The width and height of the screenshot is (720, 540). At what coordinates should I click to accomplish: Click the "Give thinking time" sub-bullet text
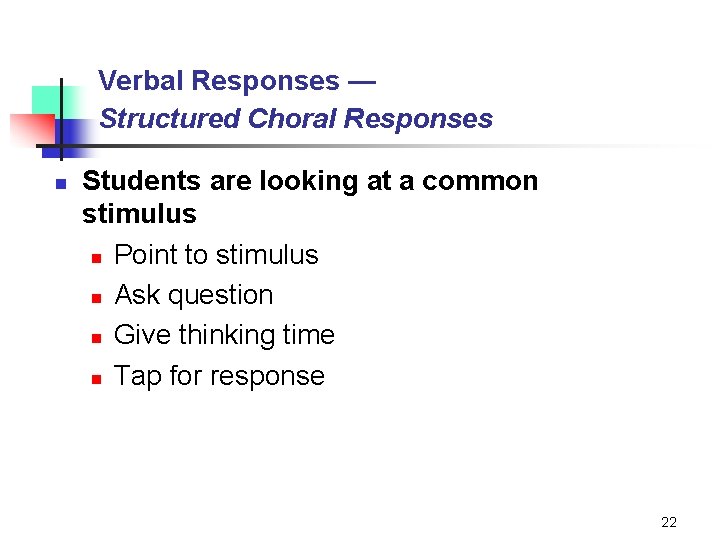pyautogui.click(x=224, y=335)
